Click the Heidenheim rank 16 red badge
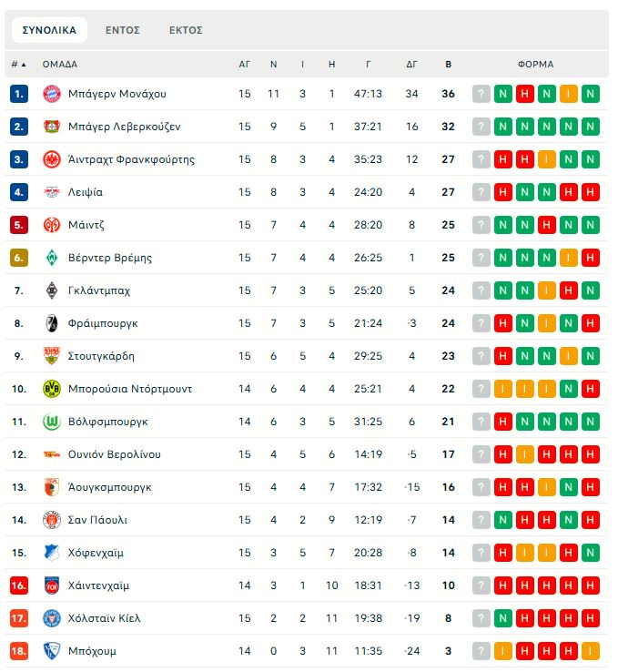The width and height of the screenshot is (618, 672). [x=19, y=585]
